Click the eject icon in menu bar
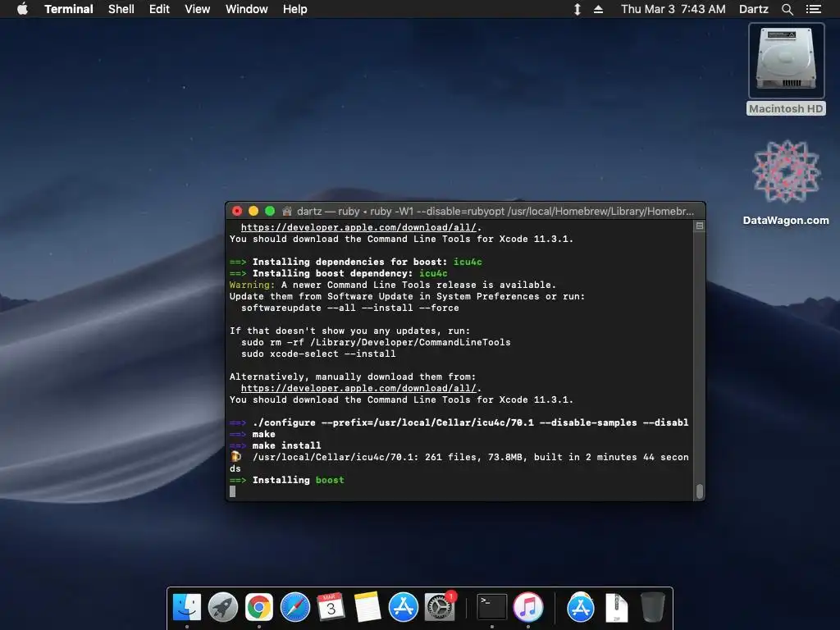 (598, 9)
